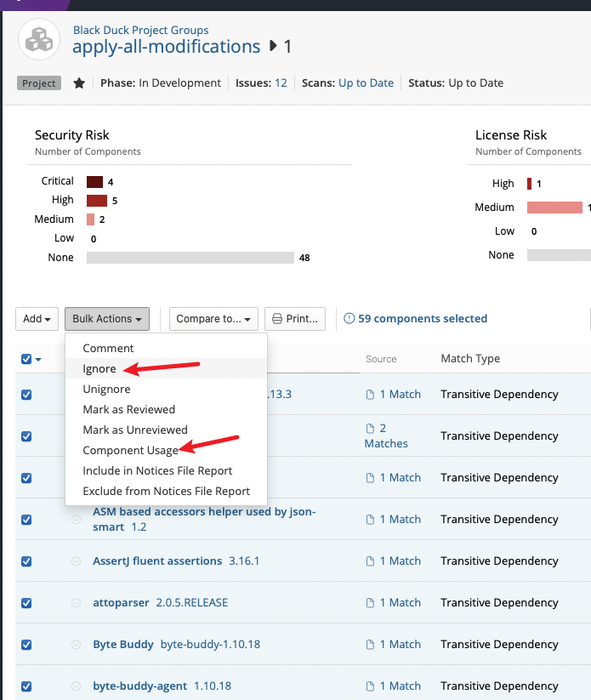Open the AssertJ version 3.16.1 link
Screen dimensions: 591x700
click(244, 561)
